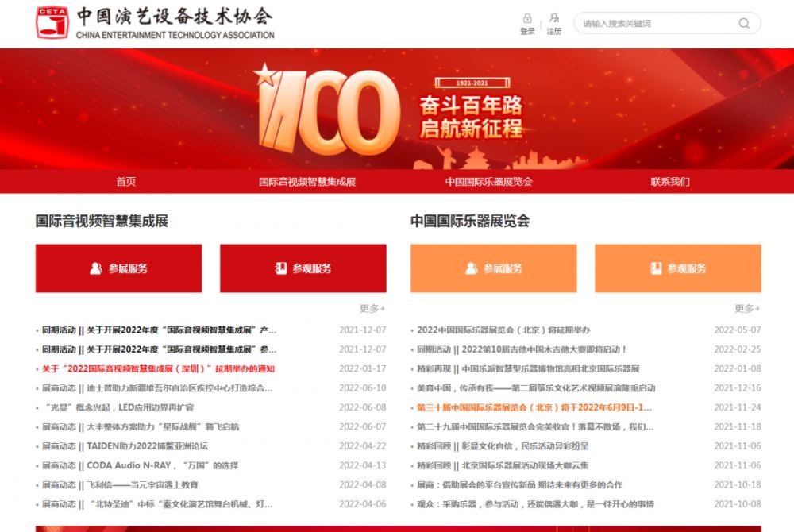Image resolution: width=794 pixels, height=532 pixels.
Task: Open 国际音视频智慧集成展 in the navigation bar
Action: click(x=307, y=182)
